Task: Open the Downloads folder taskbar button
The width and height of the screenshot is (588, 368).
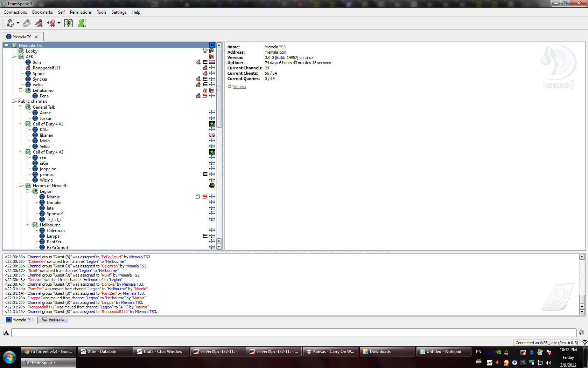Action: click(x=387, y=352)
